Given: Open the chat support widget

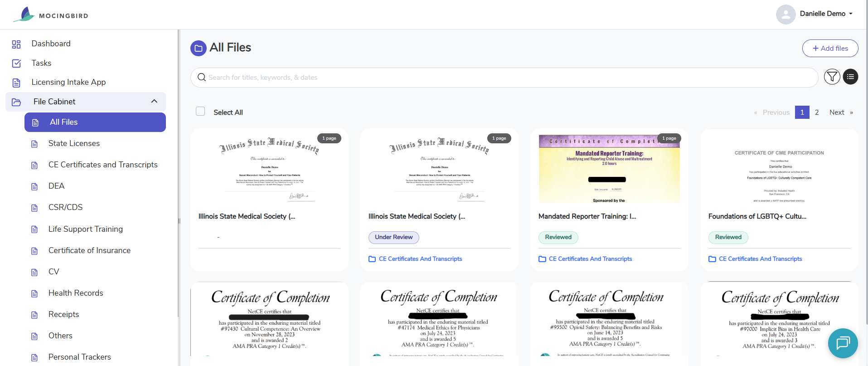Looking at the screenshot, I should pos(843,343).
